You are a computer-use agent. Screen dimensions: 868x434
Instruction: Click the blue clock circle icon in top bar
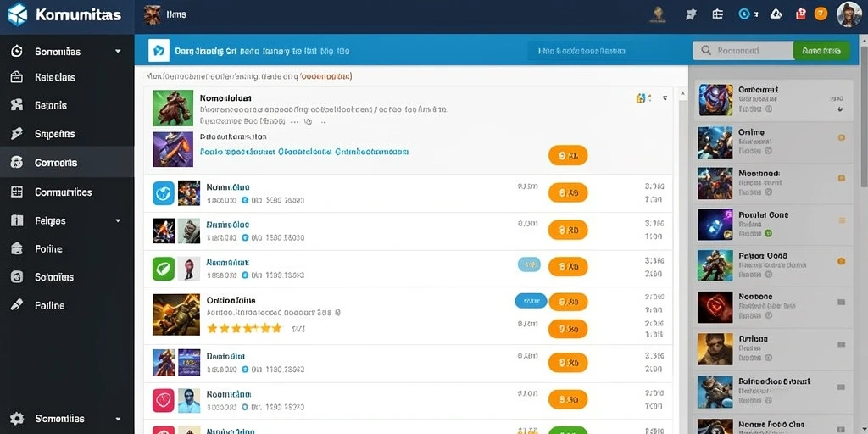pos(744,14)
